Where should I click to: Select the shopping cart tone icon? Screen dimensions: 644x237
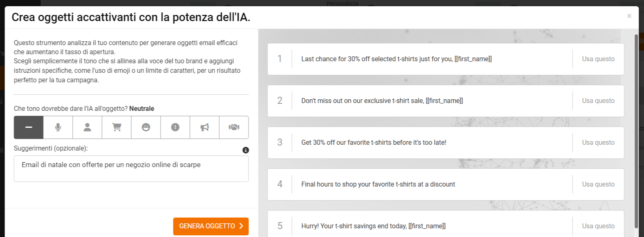(117, 127)
